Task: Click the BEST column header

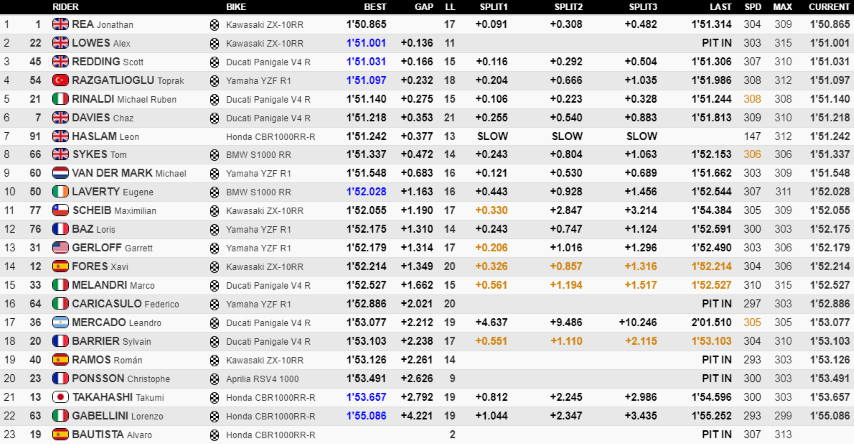Action: pyautogui.click(x=375, y=7)
